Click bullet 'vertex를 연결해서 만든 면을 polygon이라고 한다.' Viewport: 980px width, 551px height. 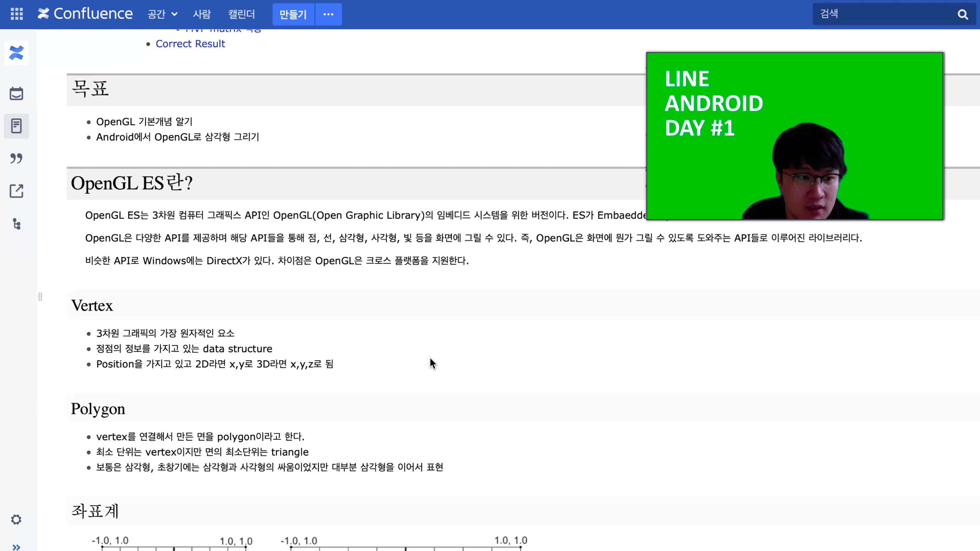tap(200, 436)
